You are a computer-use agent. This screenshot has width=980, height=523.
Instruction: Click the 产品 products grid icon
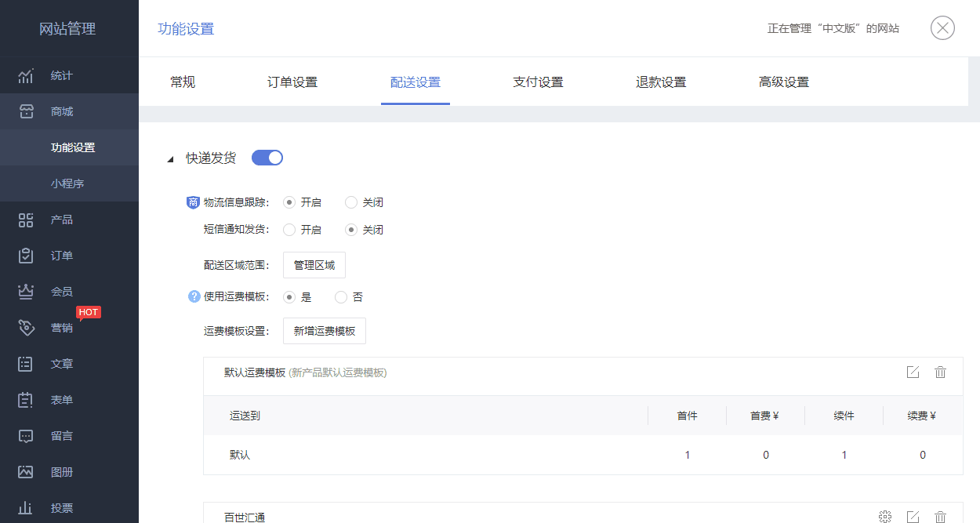tap(26, 220)
